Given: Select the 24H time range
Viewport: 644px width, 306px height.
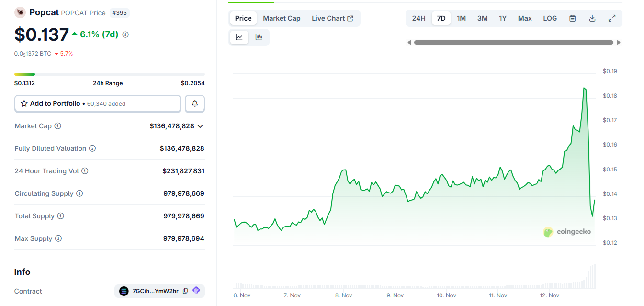Looking at the screenshot, I should [418, 18].
